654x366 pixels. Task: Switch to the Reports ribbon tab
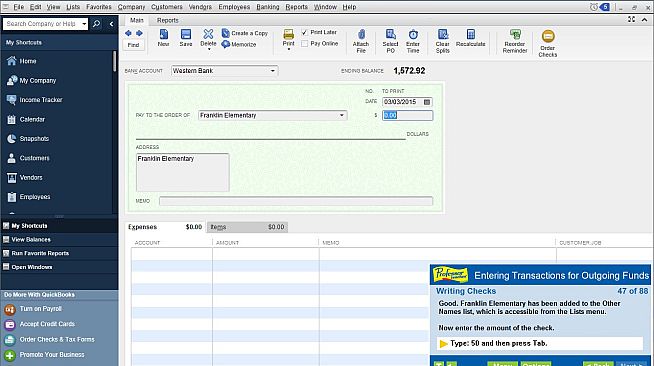pos(168,20)
